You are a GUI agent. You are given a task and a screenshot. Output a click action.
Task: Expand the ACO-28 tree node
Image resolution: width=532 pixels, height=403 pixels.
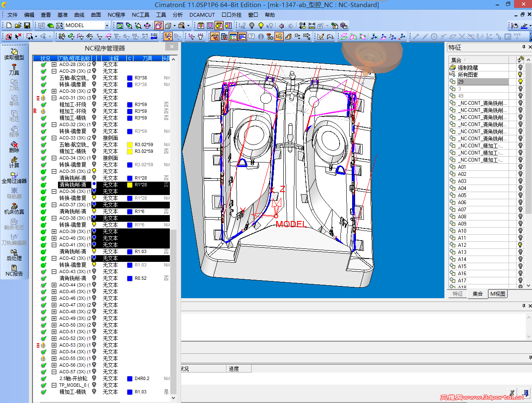click(x=54, y=65)
